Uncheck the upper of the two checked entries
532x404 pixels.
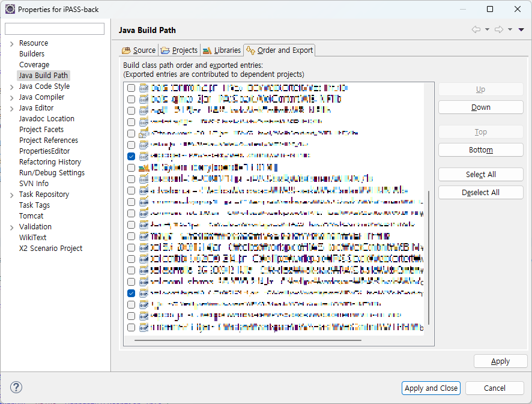(131, 156)
